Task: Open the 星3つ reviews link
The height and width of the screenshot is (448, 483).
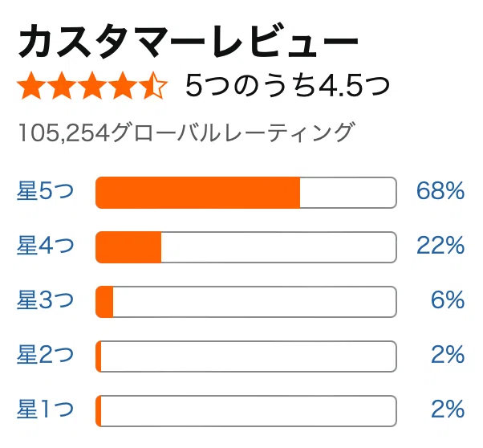Action: click(45, 300)
